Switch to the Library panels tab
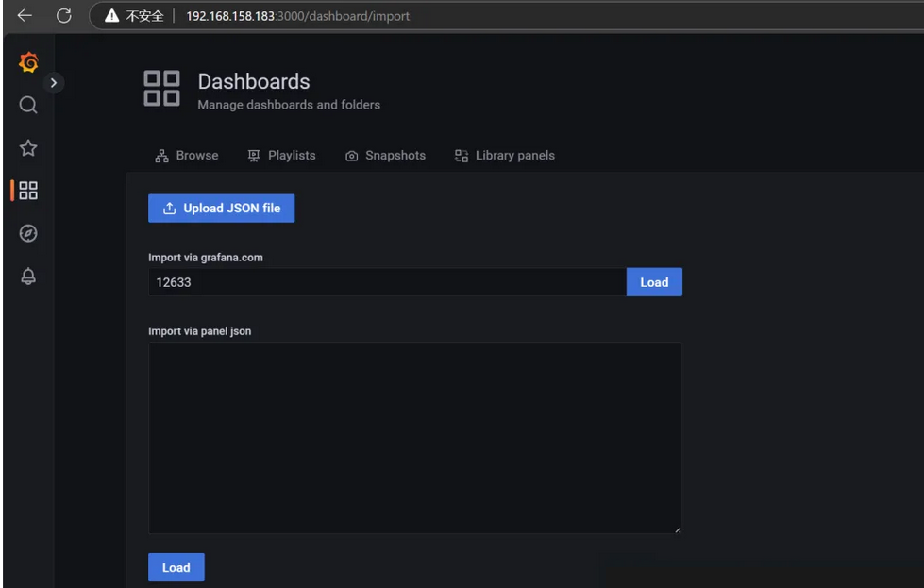924x588 pixels. click(504, 156)
